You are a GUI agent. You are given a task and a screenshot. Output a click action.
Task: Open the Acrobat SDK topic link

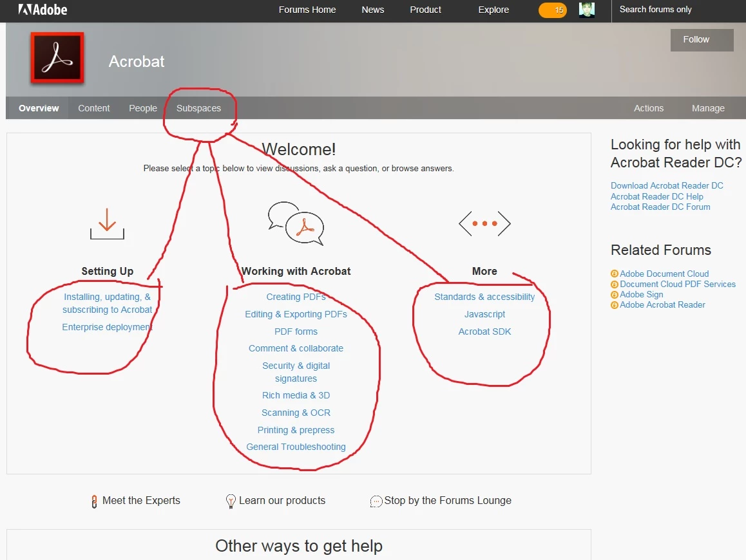coord(484,331)
